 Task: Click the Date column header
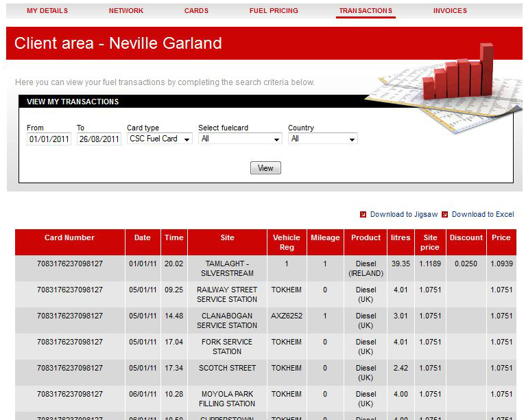[x=143, y=242]
